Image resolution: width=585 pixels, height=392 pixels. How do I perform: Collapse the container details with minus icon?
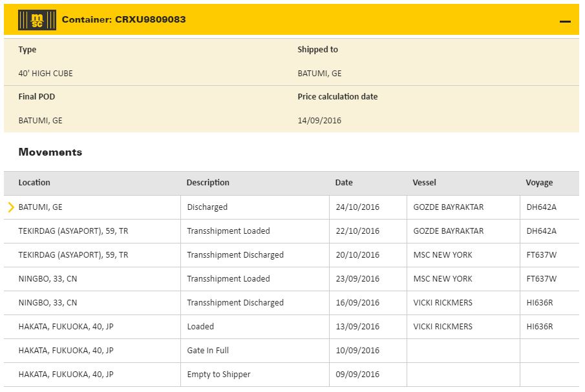[x=565, y=21]
